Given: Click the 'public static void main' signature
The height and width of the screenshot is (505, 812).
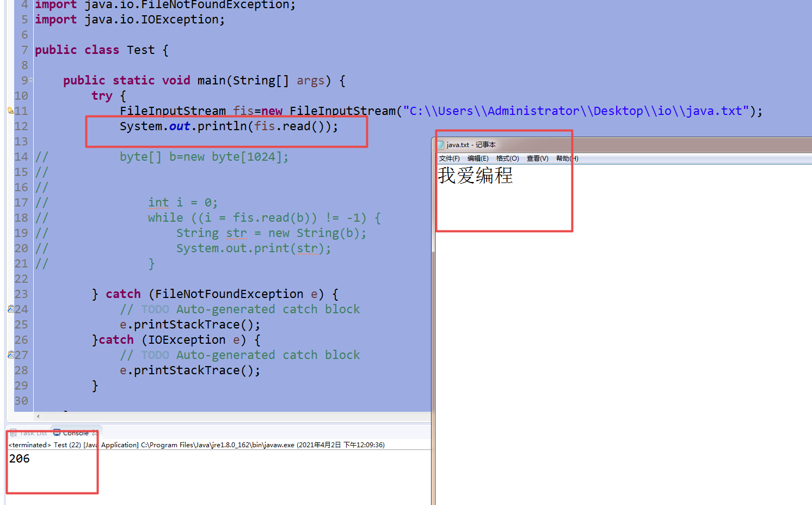Looking at the screenshot, I should (x=204, y=81).
